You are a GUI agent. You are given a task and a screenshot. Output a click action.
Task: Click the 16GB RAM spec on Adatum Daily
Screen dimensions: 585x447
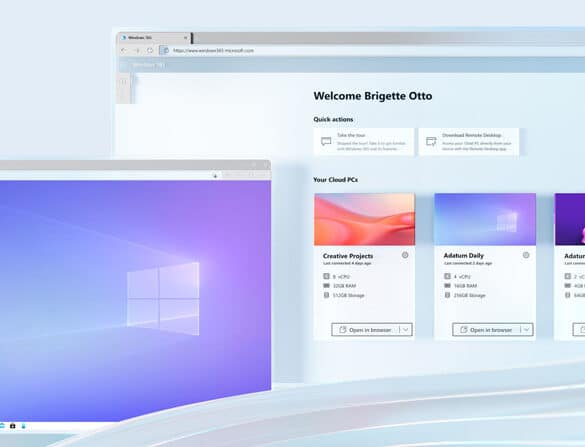coord(461,286)
